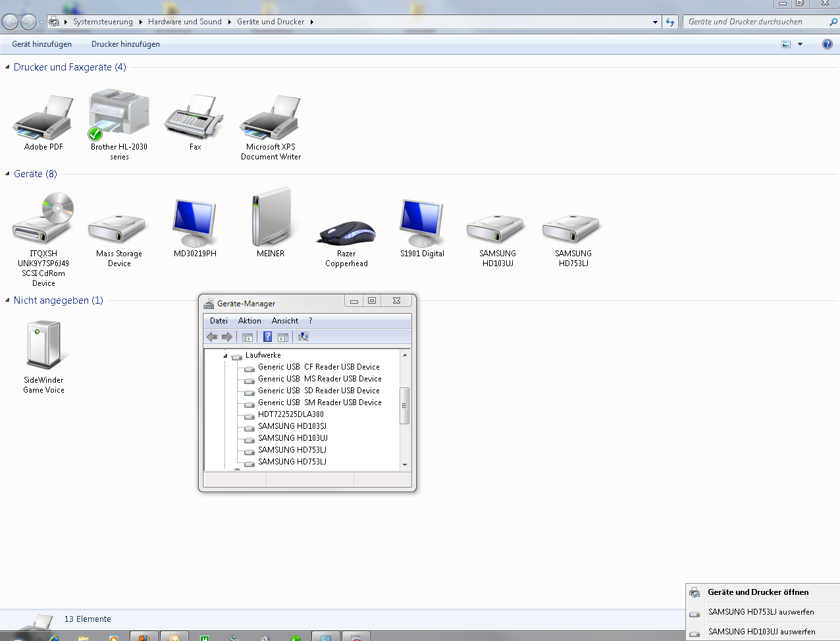Screen dimensions: 840x641
Task: Click the help icon in Geräte-Manager toolbar
Action: [267, 337]
